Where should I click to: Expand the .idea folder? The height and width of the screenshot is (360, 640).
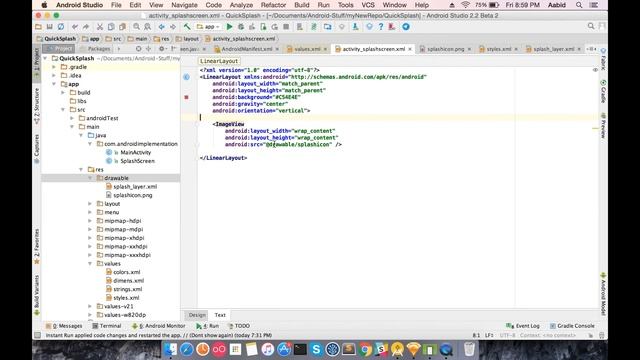54,76
